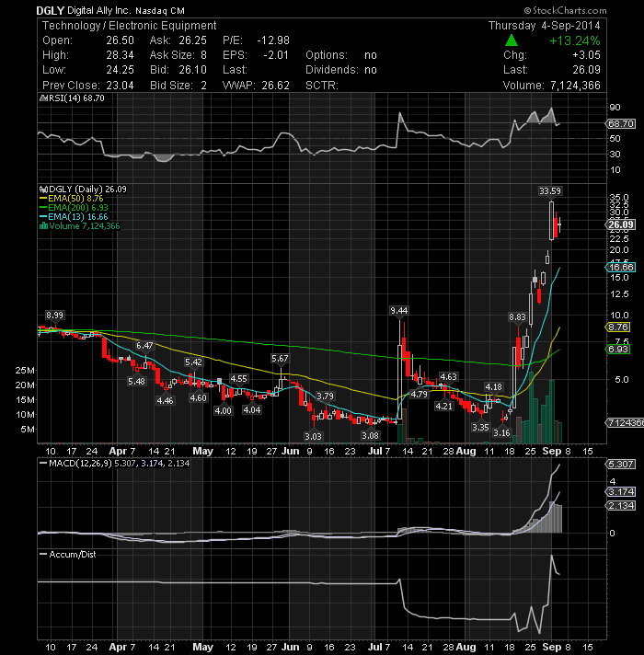This screenshot has height=655, width=644.
Task: Click the P/E value -12.98
Action: 273,40
